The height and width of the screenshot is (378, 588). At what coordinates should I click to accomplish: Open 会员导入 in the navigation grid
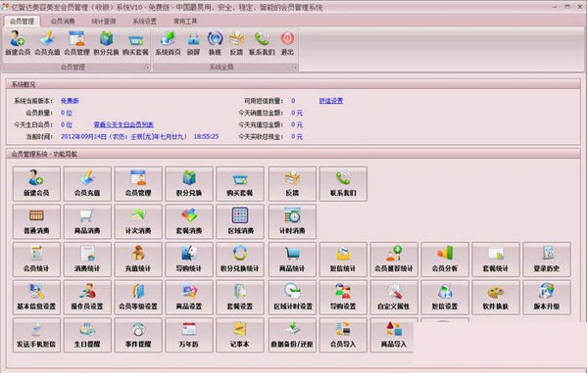(x=343, y=335)
